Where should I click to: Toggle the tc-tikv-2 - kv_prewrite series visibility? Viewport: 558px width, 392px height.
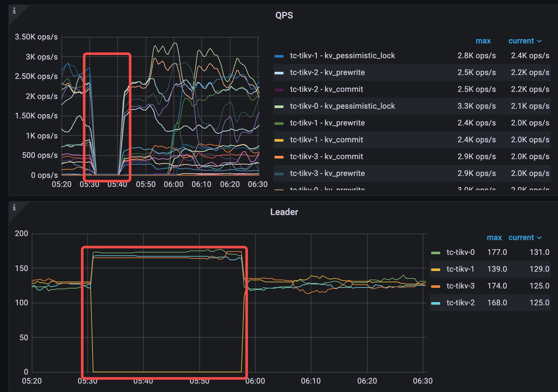coord(327,72)
